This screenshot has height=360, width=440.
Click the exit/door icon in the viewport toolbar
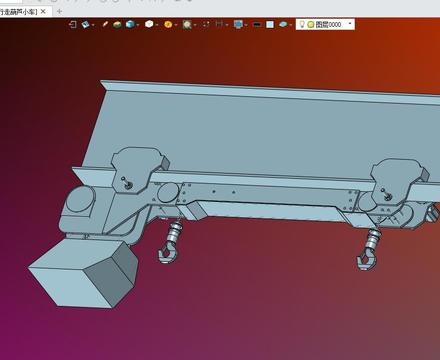point(73,24)
